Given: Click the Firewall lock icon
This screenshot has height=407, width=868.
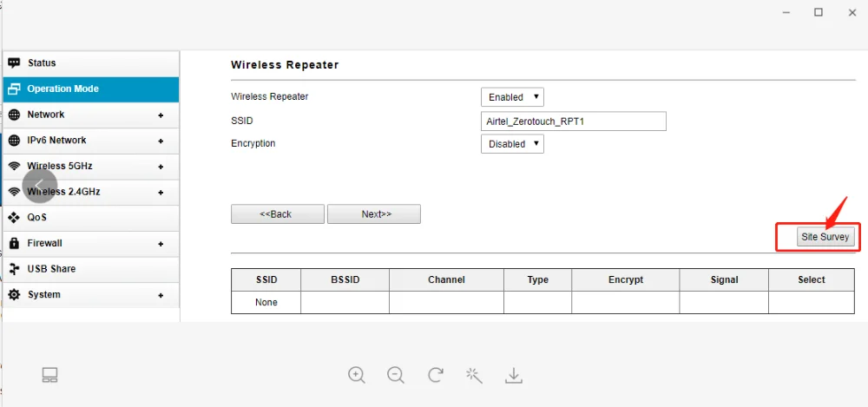Looking at the screenshot, I should click(15, 243).
